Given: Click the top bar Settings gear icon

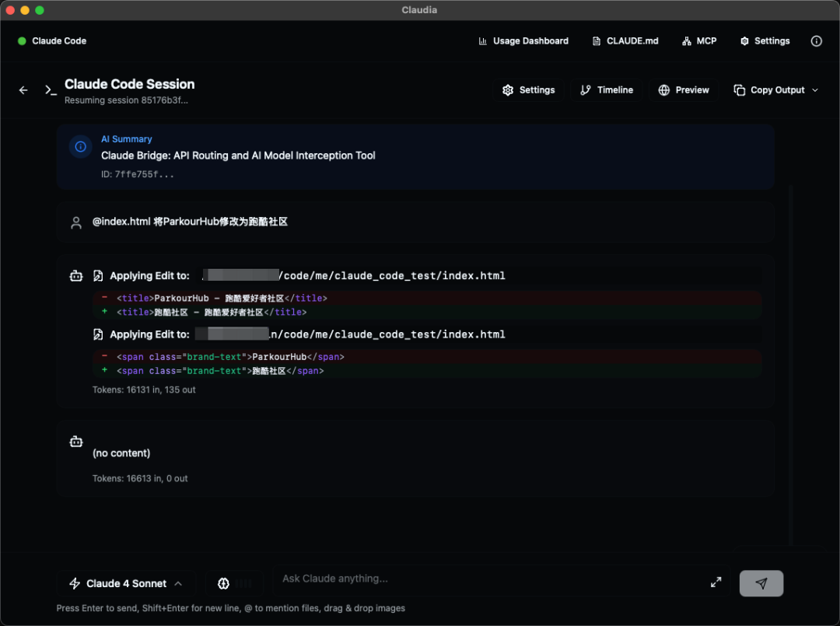Looking at the screenshot, I should pyautogui.click(x=744, y=41).
